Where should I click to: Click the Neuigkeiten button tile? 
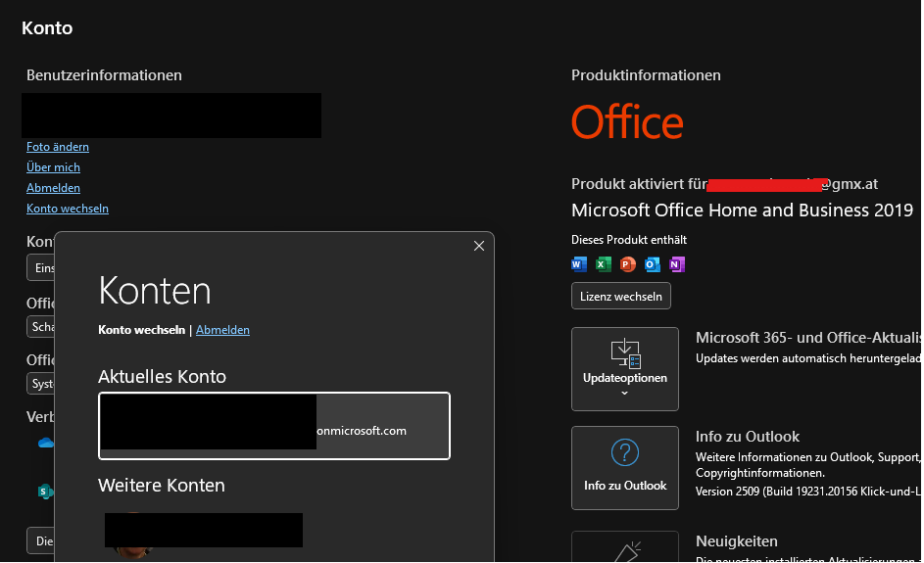coord(624,547)
